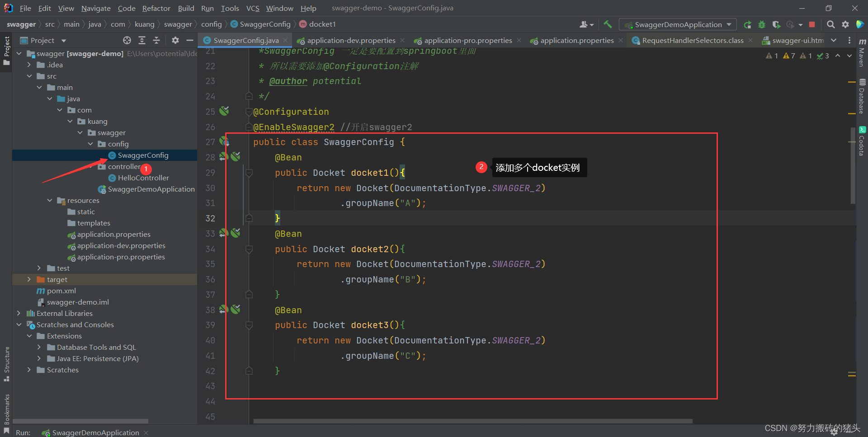
Task: Expand the test folder
Action: click(x=39, y=268)
